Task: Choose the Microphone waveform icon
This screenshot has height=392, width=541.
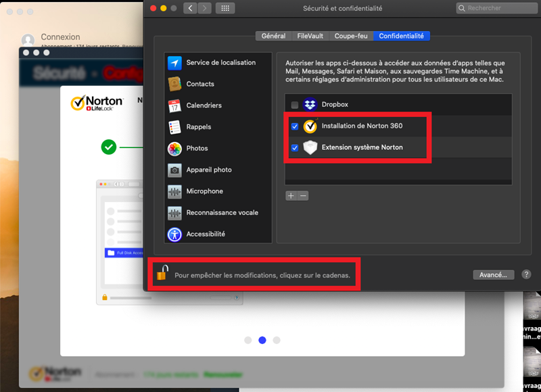Action: coord(174,191)
